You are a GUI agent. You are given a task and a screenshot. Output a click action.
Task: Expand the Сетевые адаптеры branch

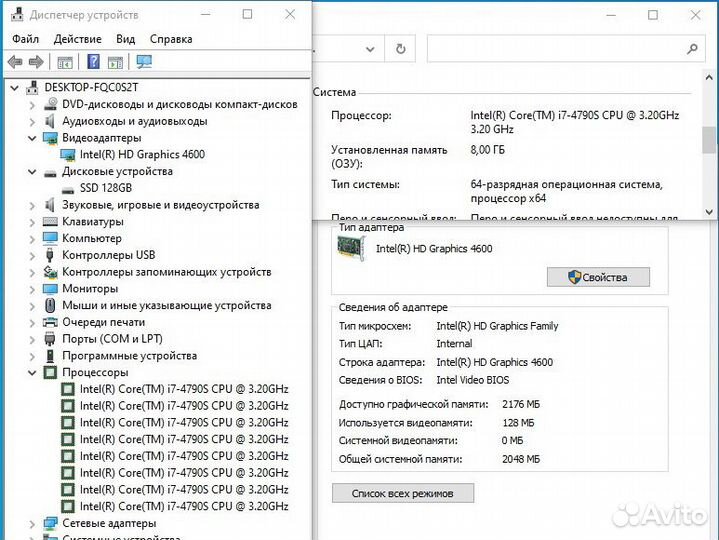pyautogui.click(x=32, y=523)
